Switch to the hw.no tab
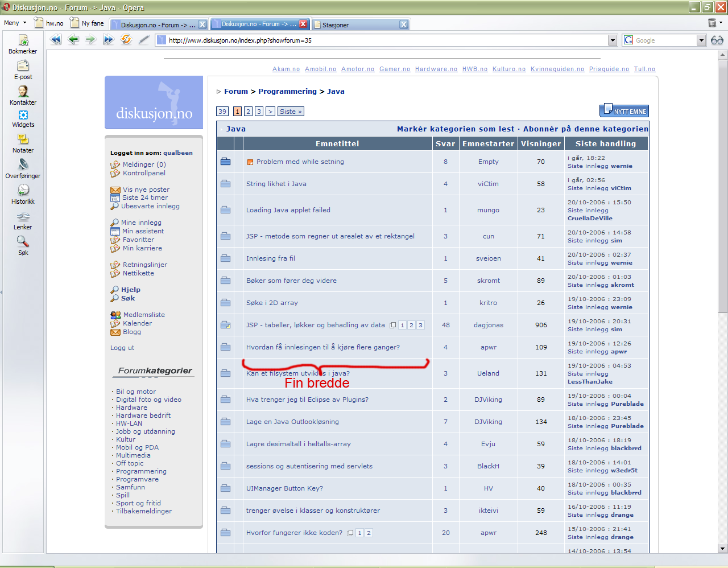The height and width of the screenshot is (568, 728). 49,23
